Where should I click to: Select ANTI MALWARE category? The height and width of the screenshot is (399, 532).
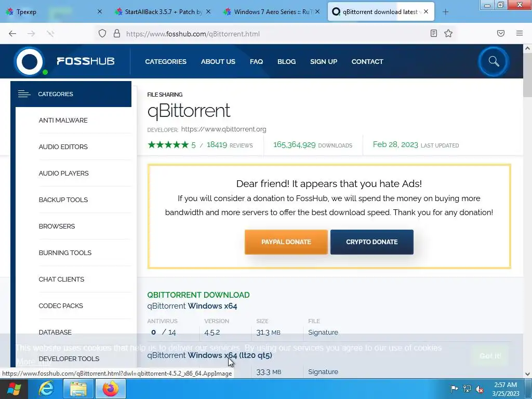(63, 121)
